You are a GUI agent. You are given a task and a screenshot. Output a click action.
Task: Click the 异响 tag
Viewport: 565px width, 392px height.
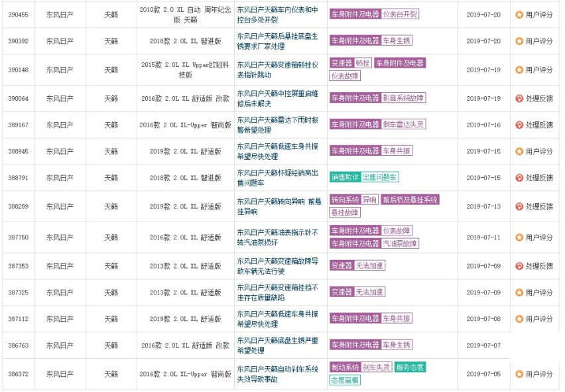pyautogui.click(x=369, y=200)
